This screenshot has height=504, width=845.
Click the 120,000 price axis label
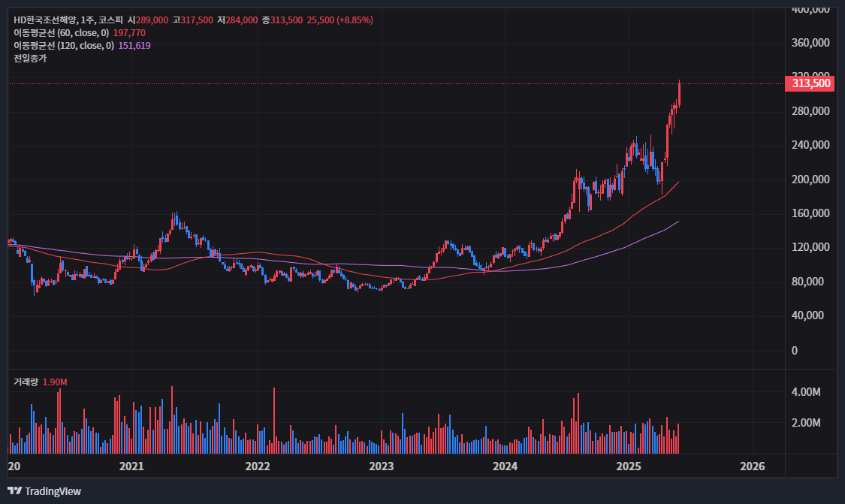click(x=810, y=247)
